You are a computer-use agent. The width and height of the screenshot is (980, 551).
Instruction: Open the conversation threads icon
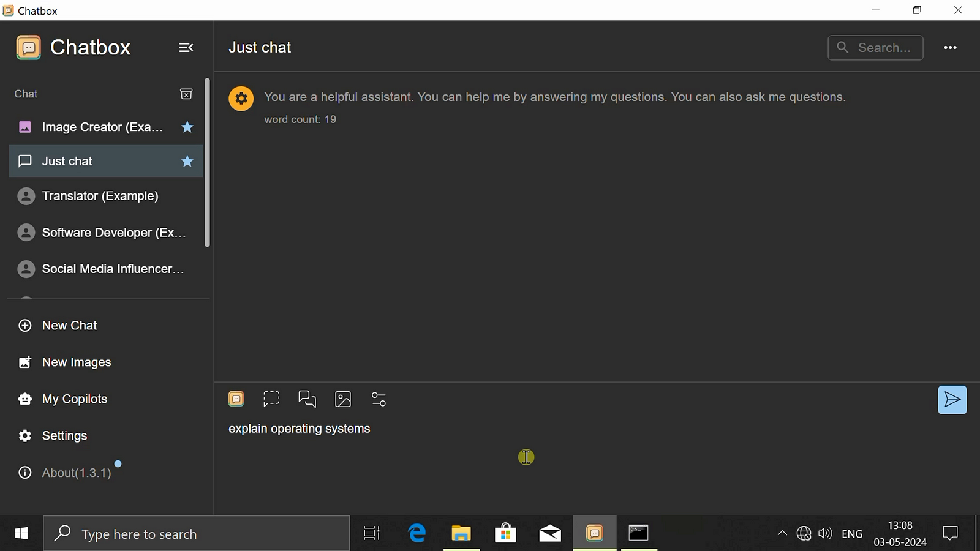(307, 399)
